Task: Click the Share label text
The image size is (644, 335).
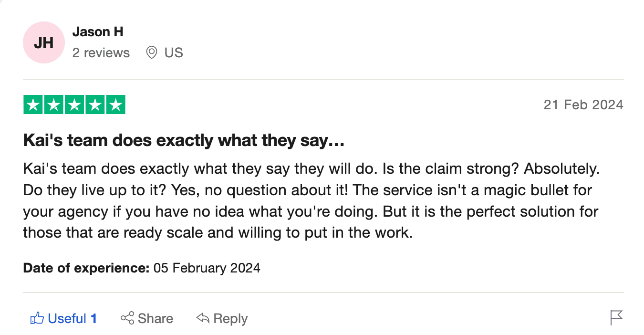Action: [156, 318]
